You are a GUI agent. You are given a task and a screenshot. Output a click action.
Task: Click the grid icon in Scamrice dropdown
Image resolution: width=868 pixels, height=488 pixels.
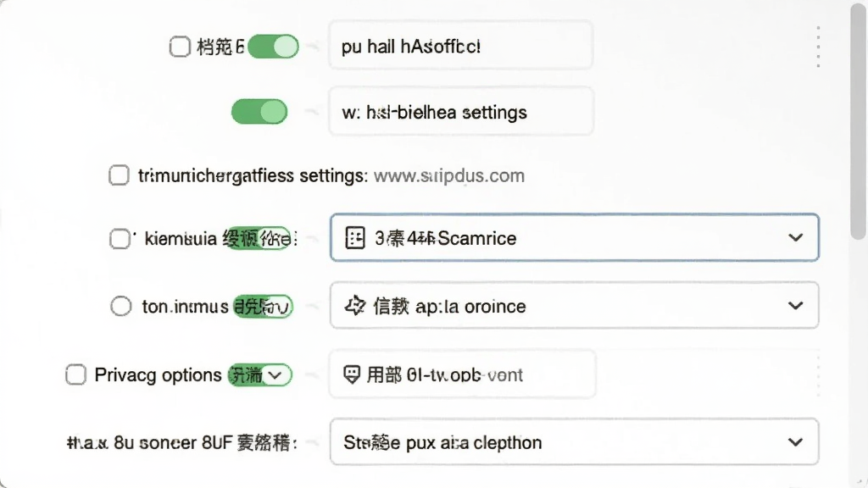355,238
